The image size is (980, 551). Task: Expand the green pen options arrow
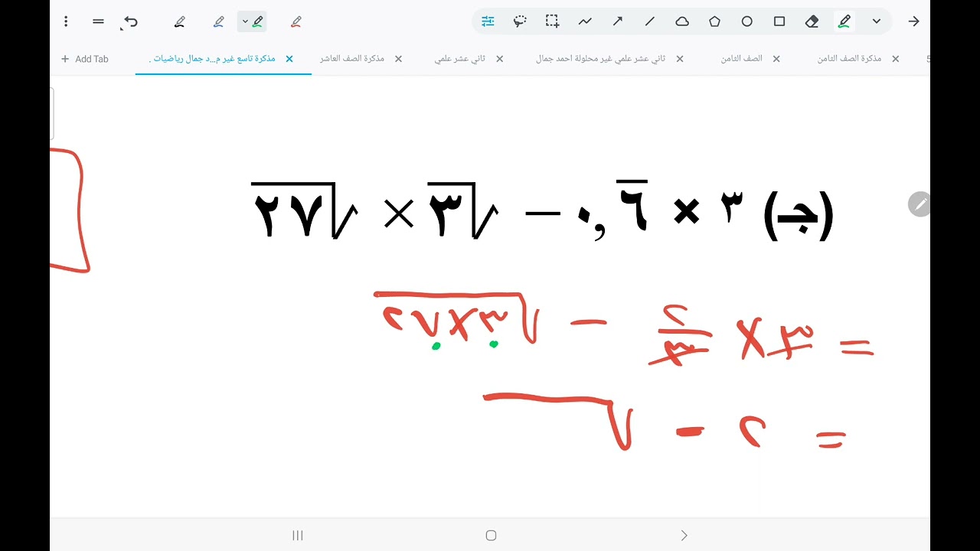click(245, 21)
